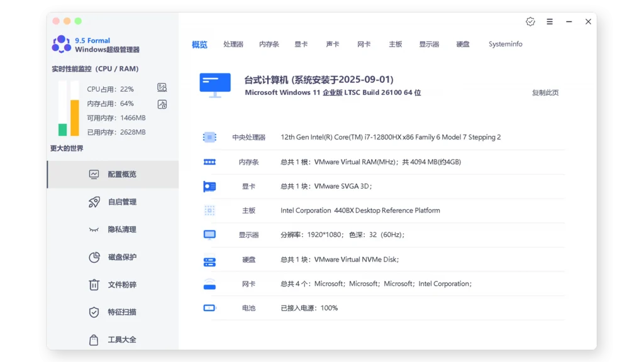Click the 内存占用：64% value
Viewport: 644px width, 362px height.
110,104
